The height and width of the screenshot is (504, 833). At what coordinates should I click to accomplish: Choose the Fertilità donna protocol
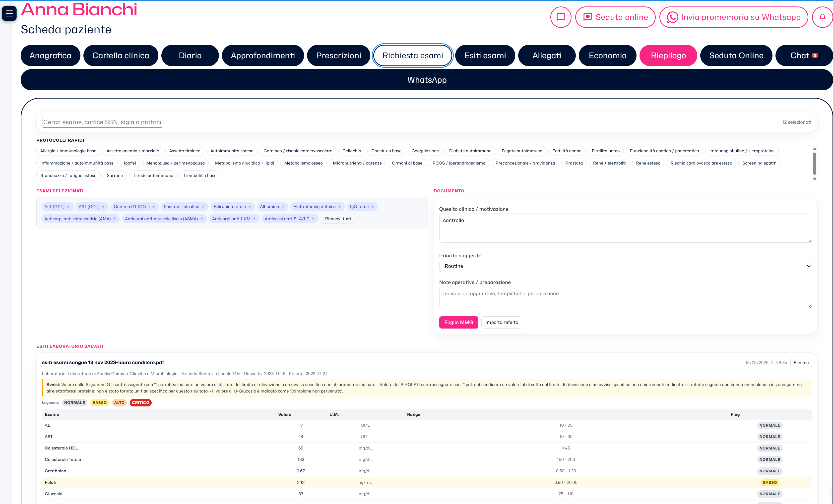pyautogui.click(x=567, y=151)
